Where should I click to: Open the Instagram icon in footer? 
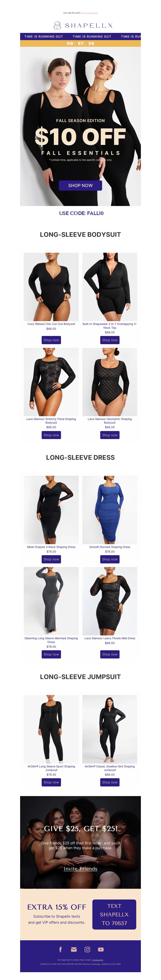pos(87,949)
